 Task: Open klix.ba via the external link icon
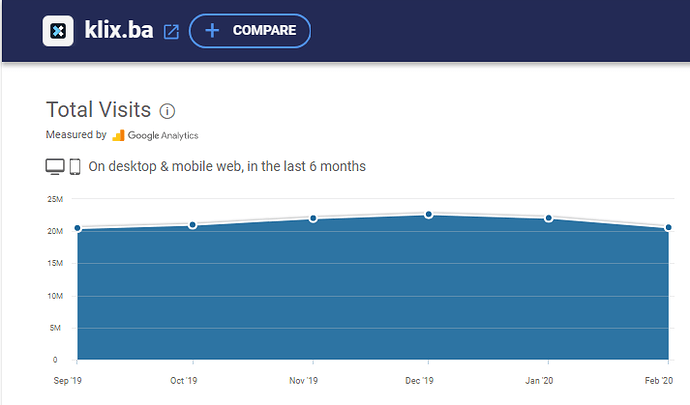[171, 32]
